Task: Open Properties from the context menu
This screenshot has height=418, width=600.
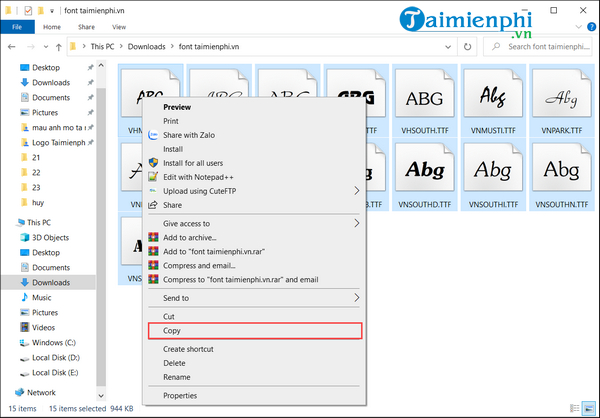Action: (254, 396)
